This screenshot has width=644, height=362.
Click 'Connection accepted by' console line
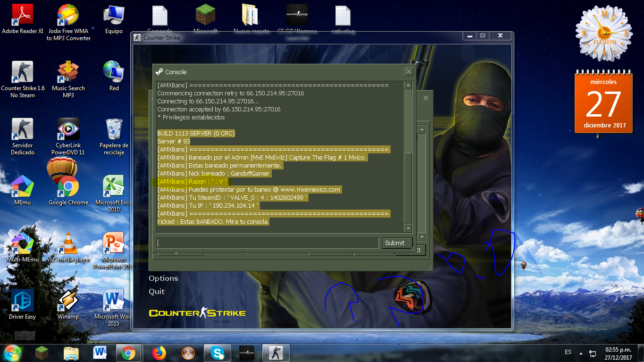coord(219,109)
